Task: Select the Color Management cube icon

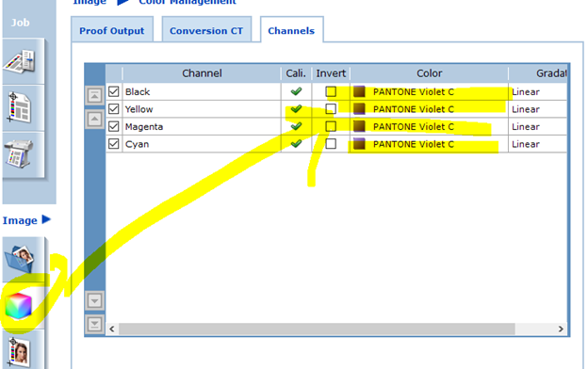Action: coord(19,306)
